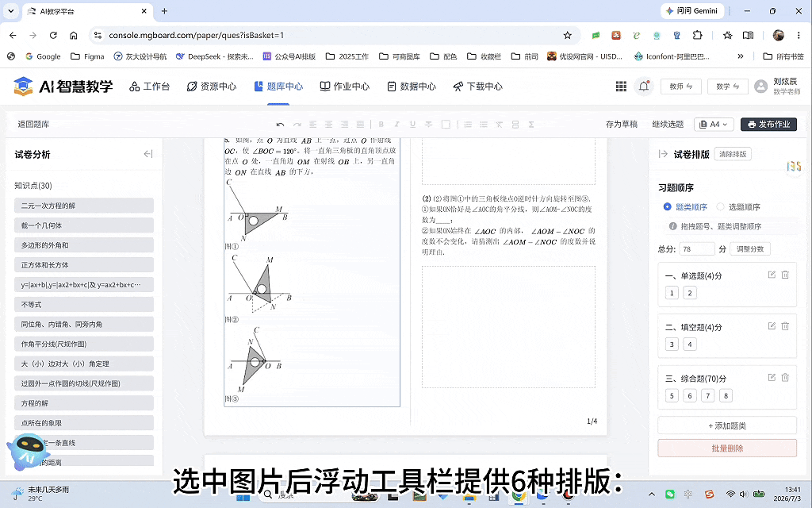Edit the 单选题 section
This screenshot has width=812, height=508.
coord(772,275)
